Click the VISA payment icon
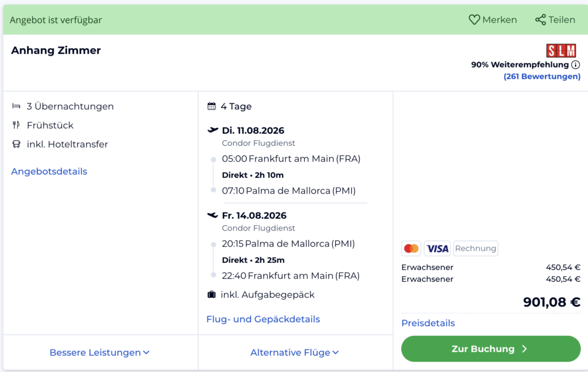 [438, 249]
